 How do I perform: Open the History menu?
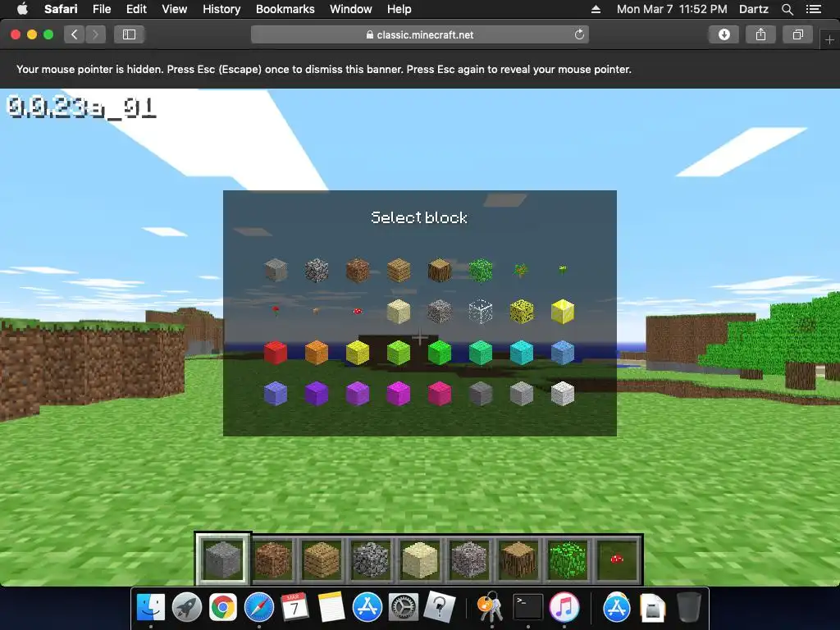221,9
